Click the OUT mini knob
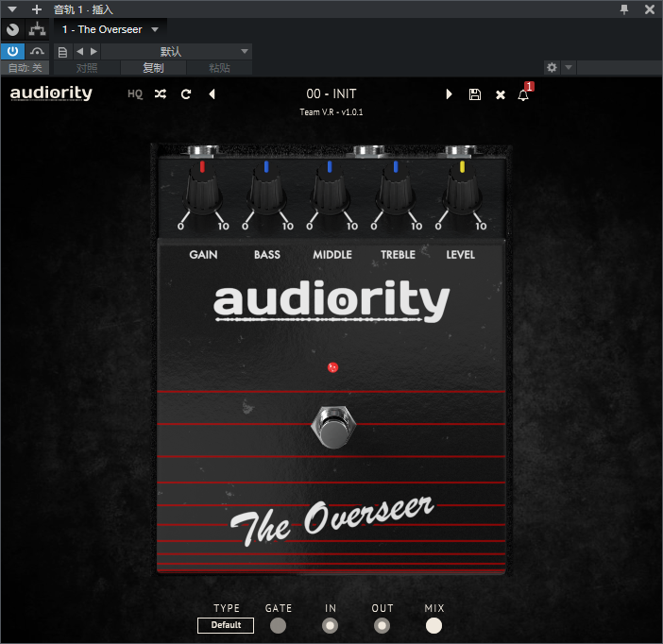 tap(382, 625)
